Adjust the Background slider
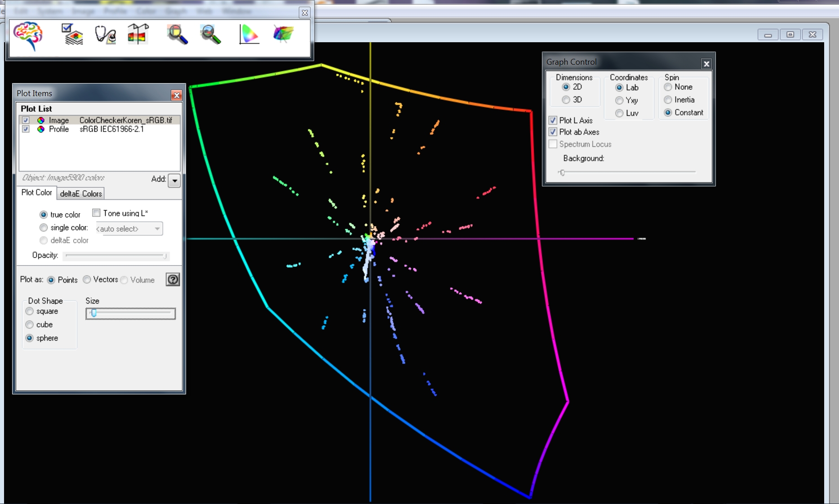Viewport: 839px width, 504px height. point(627,172)
